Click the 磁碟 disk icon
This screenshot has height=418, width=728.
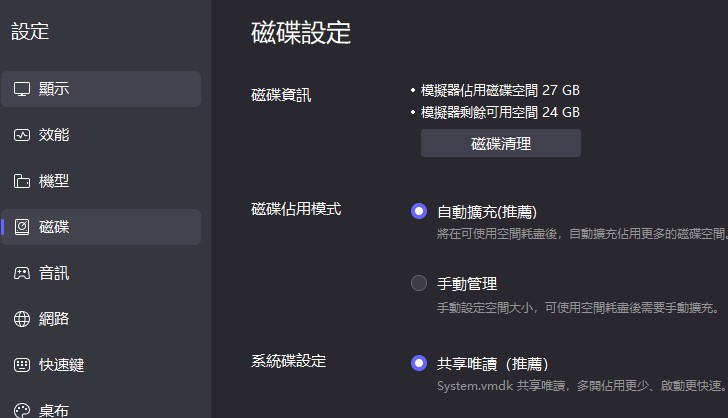[x=22, y=227]
